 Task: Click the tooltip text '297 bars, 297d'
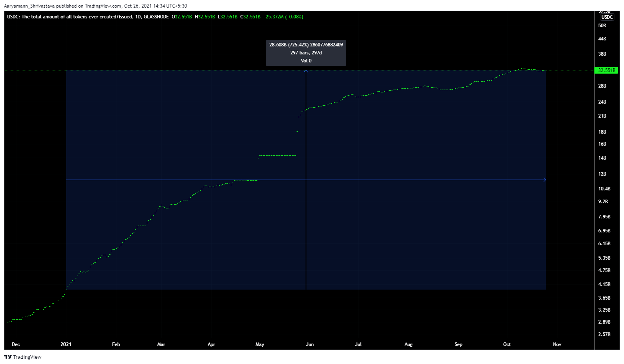(306, 53)
